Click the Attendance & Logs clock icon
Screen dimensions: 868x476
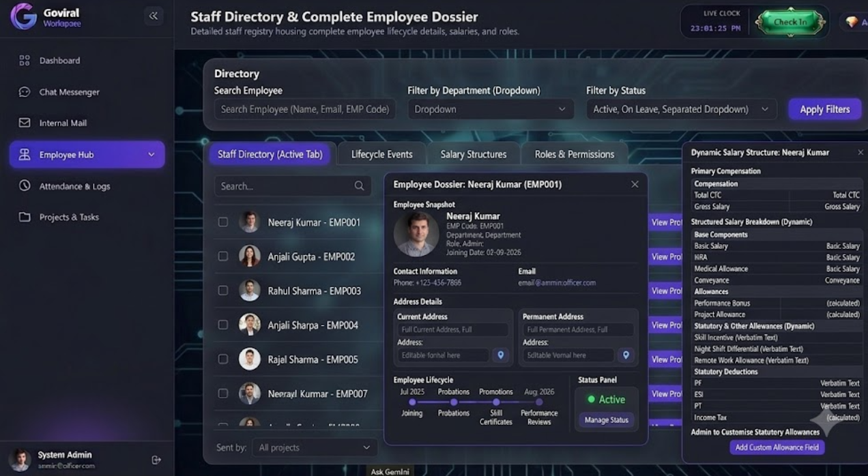25,185
